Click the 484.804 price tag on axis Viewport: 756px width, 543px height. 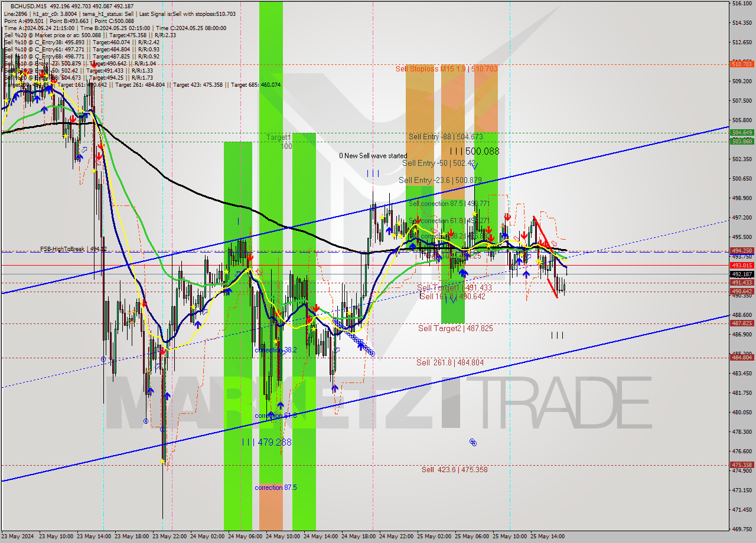pos(742,358)
